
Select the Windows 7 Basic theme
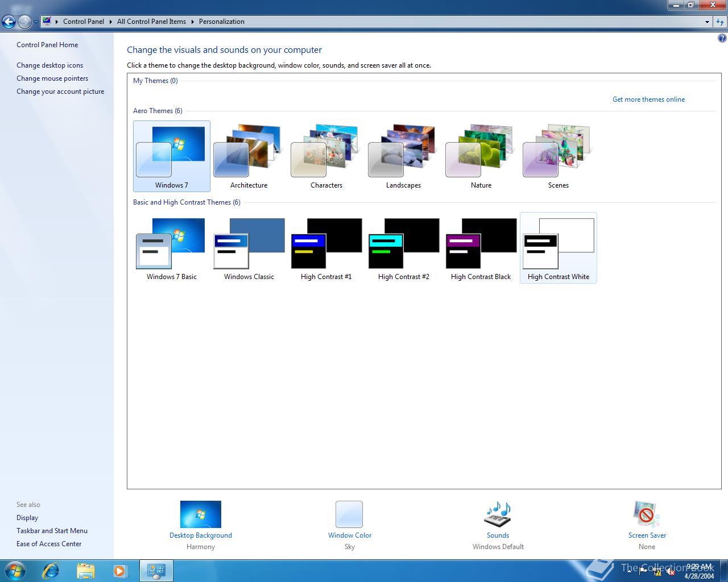pos(171,248)
